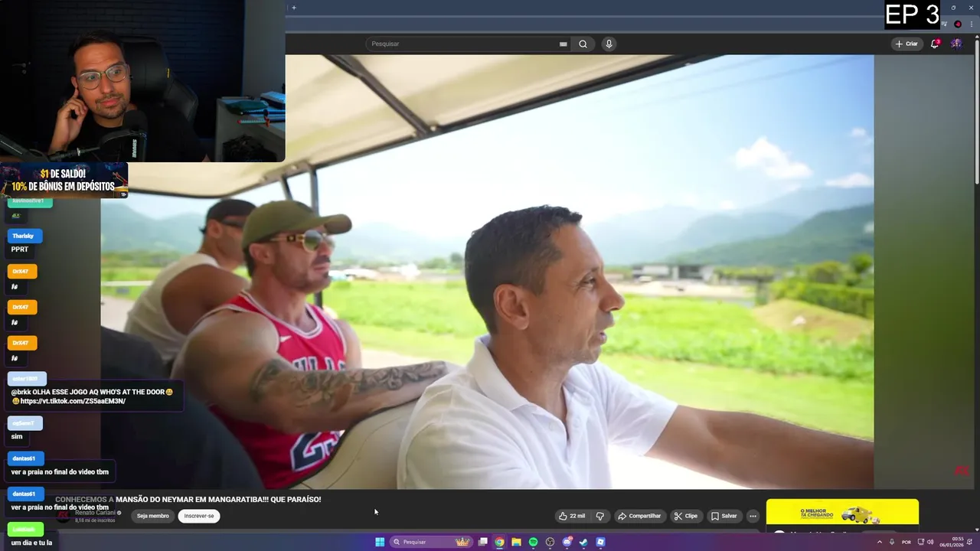Image resolution: width=980 pixels, height=551 pixels.
Task: Click the Seja membro button
Action: 153,516
